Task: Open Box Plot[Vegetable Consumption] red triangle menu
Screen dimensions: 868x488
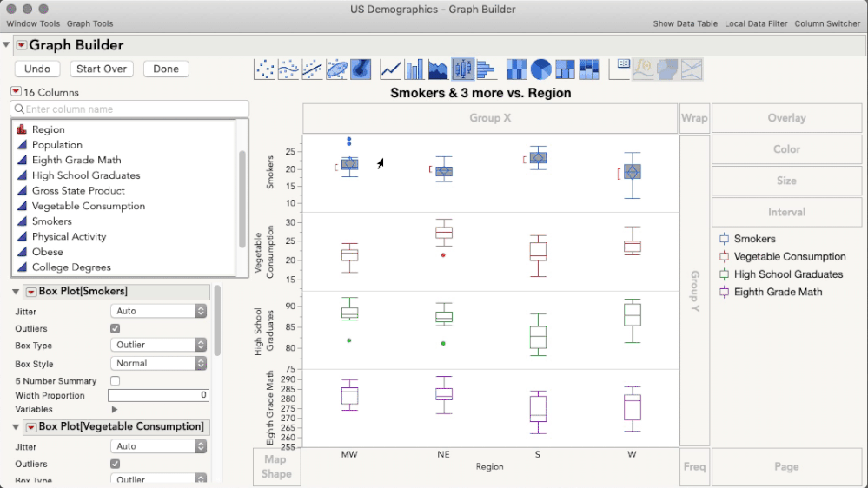Action: (x=31, y=427)
